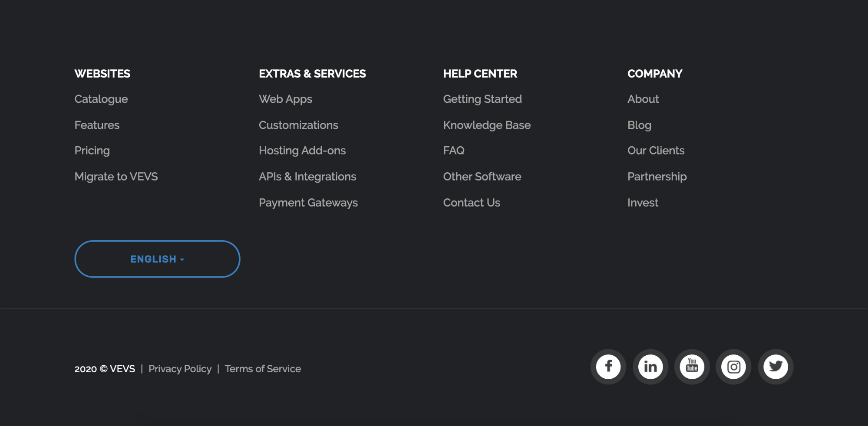Select Migrate to VEVS link
The width and height of the screenshot is (868, 426).
pos(116,177)
